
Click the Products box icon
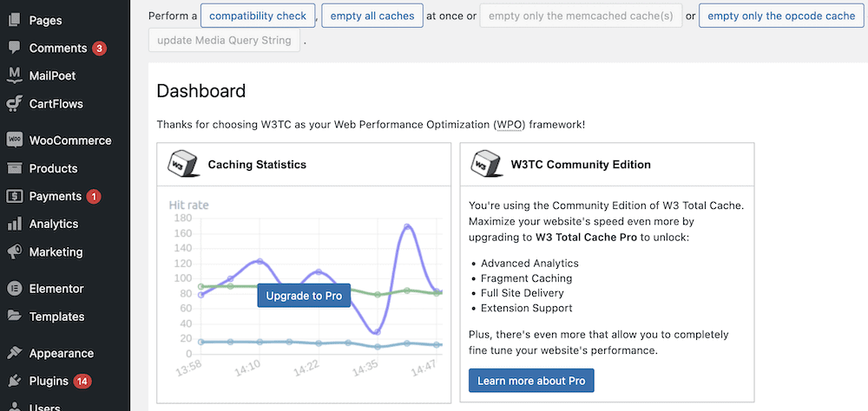click(x=15, y=168)
